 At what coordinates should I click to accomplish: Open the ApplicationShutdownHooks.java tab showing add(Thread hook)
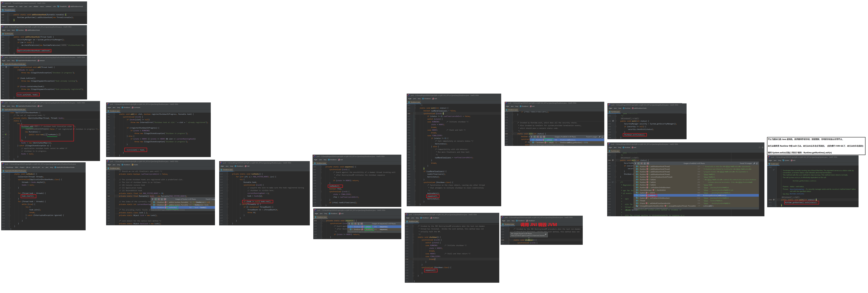click(x=14, y=64)
